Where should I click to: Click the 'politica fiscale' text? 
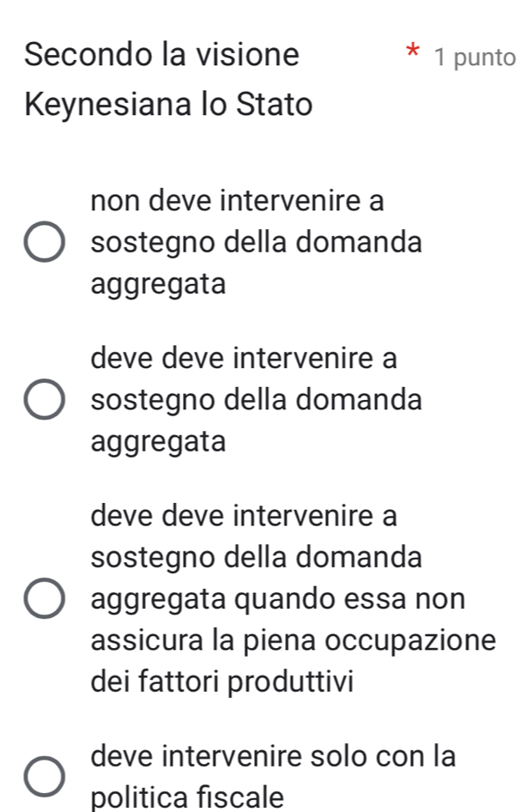(x=189, y=798)
